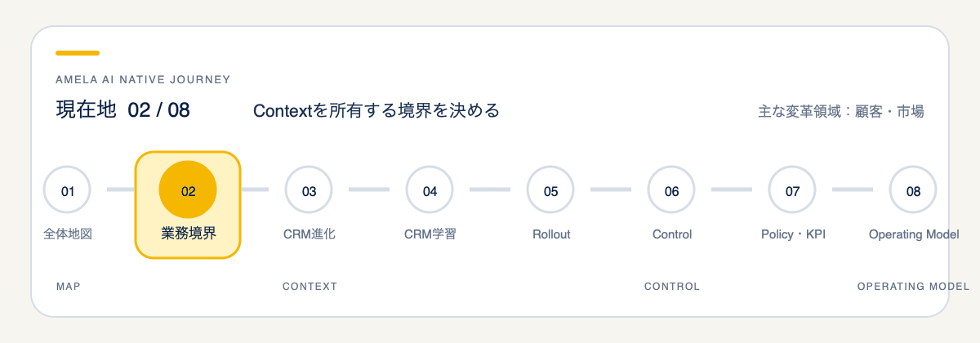Click the CONTEXT phase heading
Screen dimensions: 980x343
310,287
